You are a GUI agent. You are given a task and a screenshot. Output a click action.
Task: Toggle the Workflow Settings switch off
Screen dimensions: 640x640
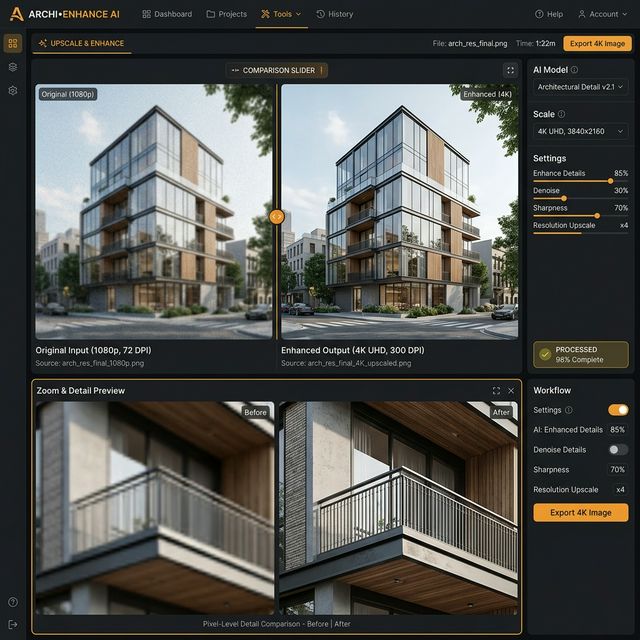(x=618, y=410)
